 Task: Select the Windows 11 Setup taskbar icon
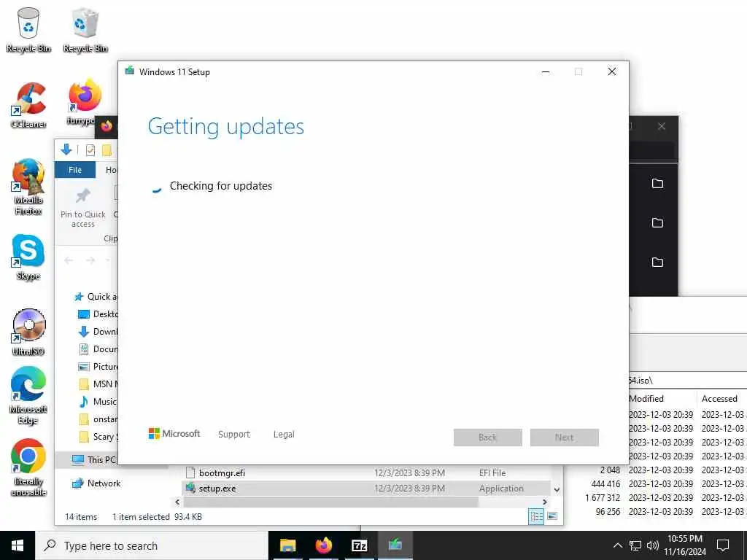tap(395, 545)
